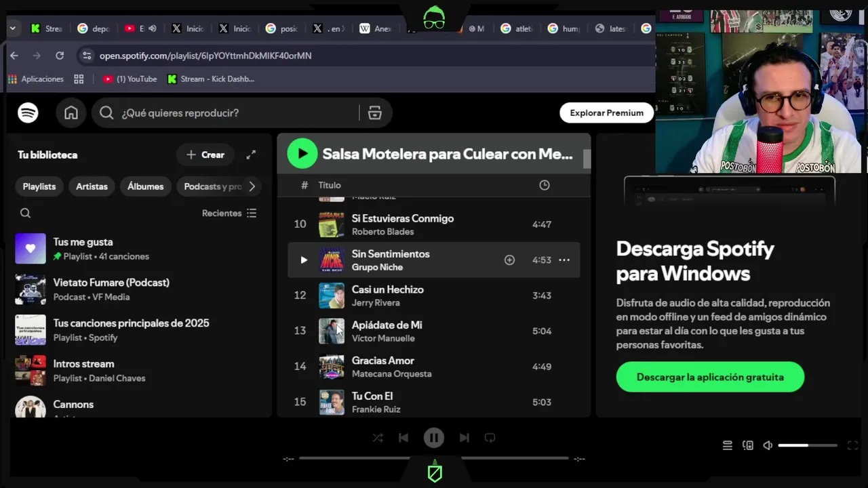
Task: Click the Título column header
Action: 330,185
